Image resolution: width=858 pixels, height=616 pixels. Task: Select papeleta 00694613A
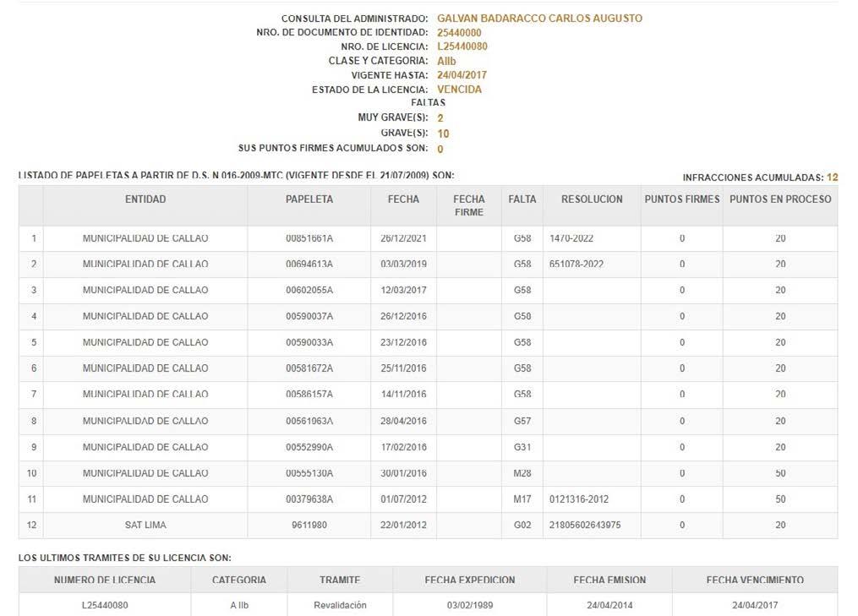[309, 264]
